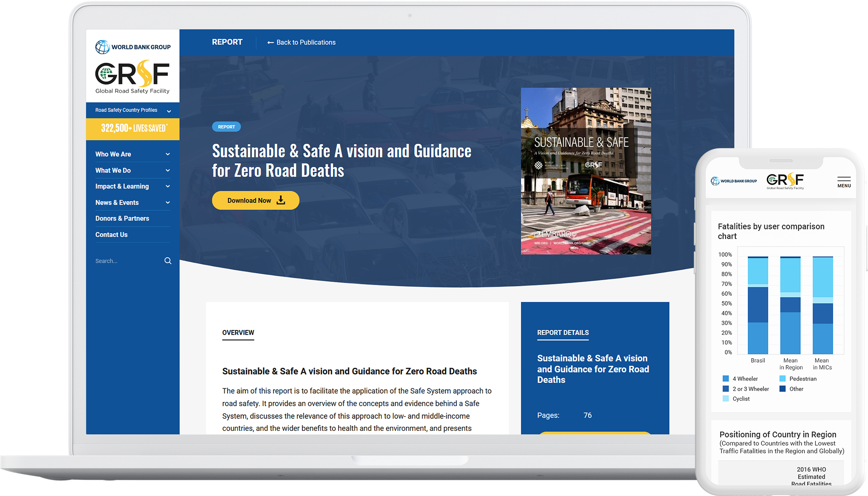Expand the Road Safety Country Profiles dropdown

[x=132, y=110]
